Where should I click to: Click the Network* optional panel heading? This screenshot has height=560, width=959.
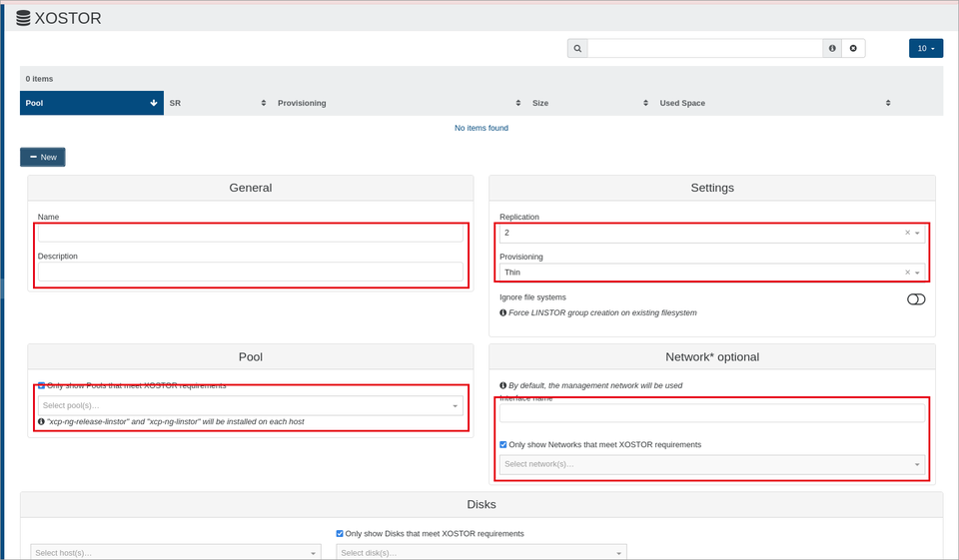coord(712,357)
